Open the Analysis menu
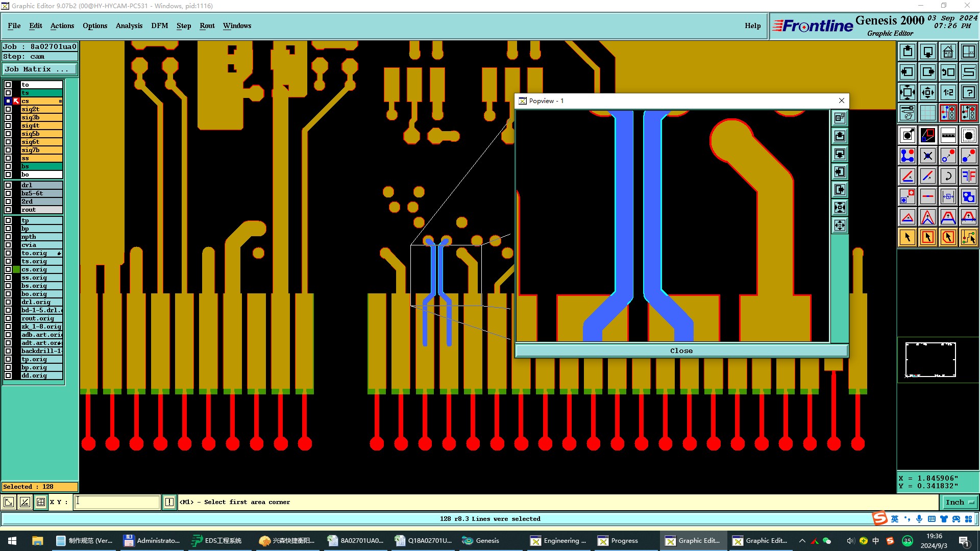Screen dimensions: 980x551 [x=129, y=26]
